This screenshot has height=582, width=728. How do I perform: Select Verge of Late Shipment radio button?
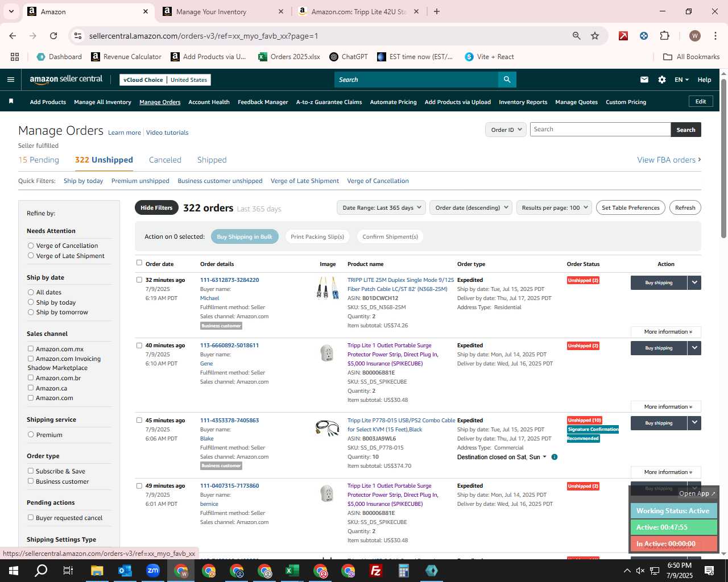[x=31, y=256]
